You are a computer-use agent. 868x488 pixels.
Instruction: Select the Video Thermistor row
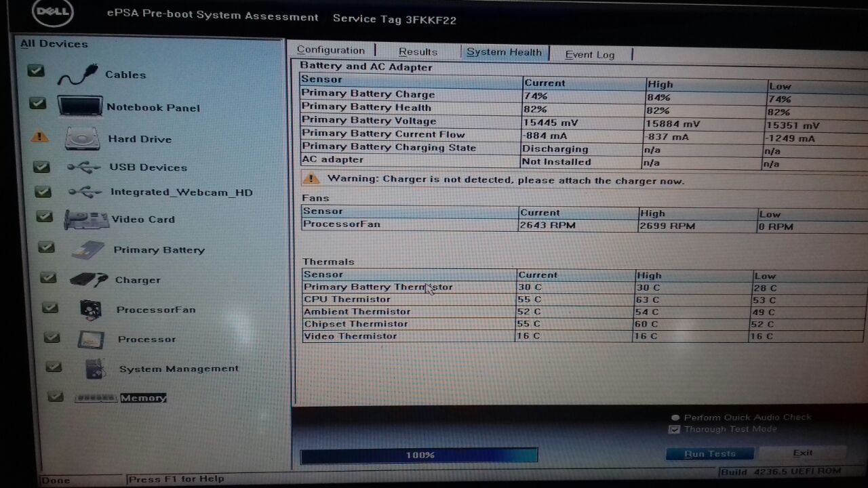pyautogui.click(x=585, y=336)
